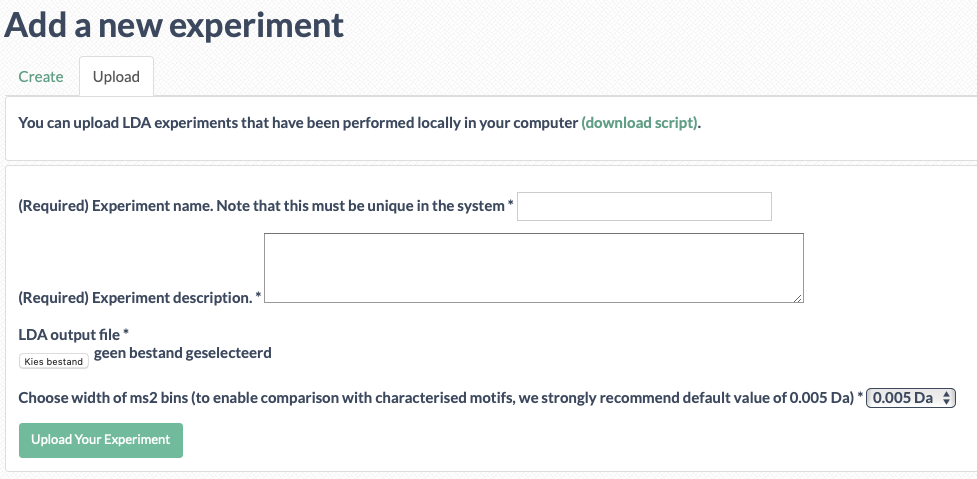
Task: Click the asterisk beside the Experiment description label
Action: (x=258, y=296)
